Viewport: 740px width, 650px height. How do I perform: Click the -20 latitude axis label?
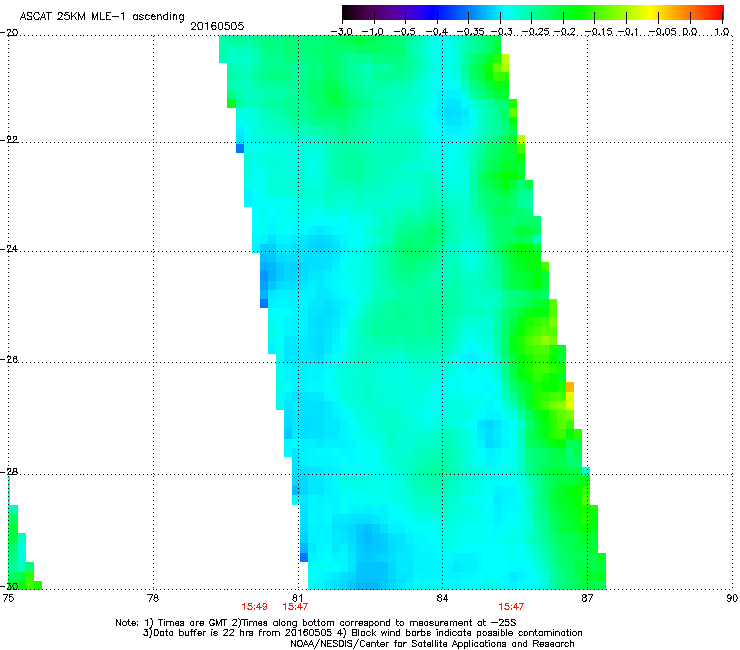[x=9, y=33]
